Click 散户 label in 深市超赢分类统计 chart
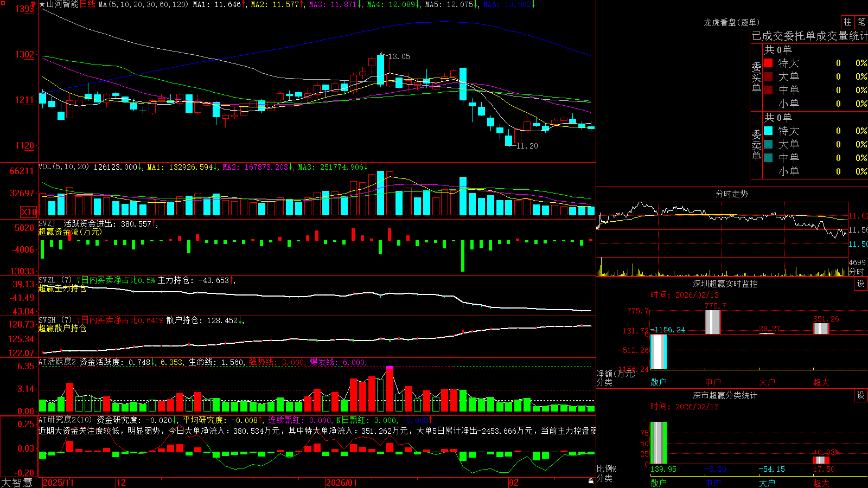 [659, 483]
